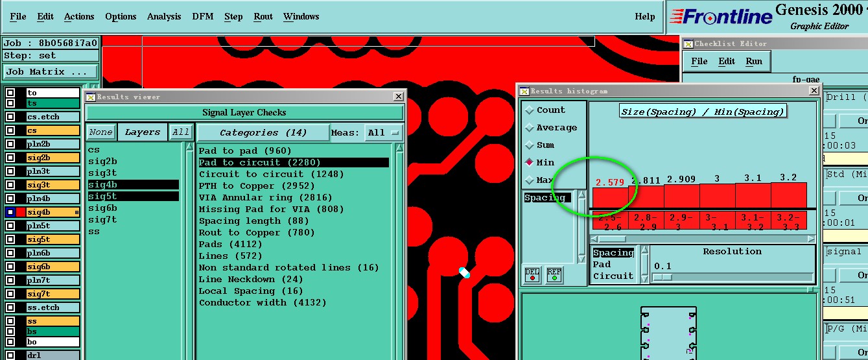This screenshot has width=868, height=360.
Task: Open the Edit menu in main menu bar
Action: click(45, 16)
